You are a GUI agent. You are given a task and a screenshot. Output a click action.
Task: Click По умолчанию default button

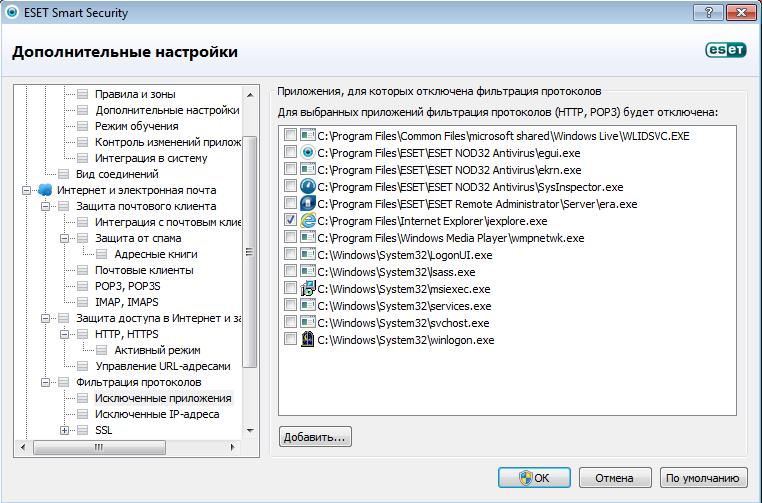coord(703,478)
